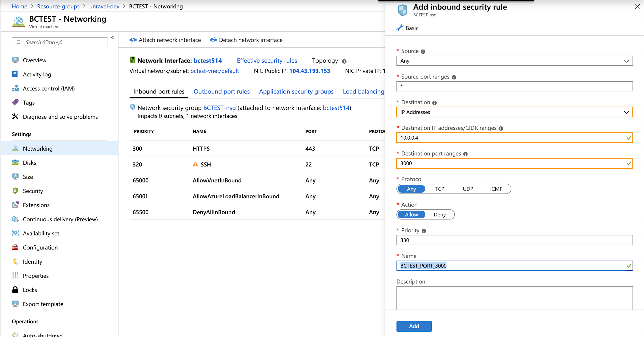Click the Basic wrench icon
Viewport: 644px width, 337px height.
(x=400, y=28)
